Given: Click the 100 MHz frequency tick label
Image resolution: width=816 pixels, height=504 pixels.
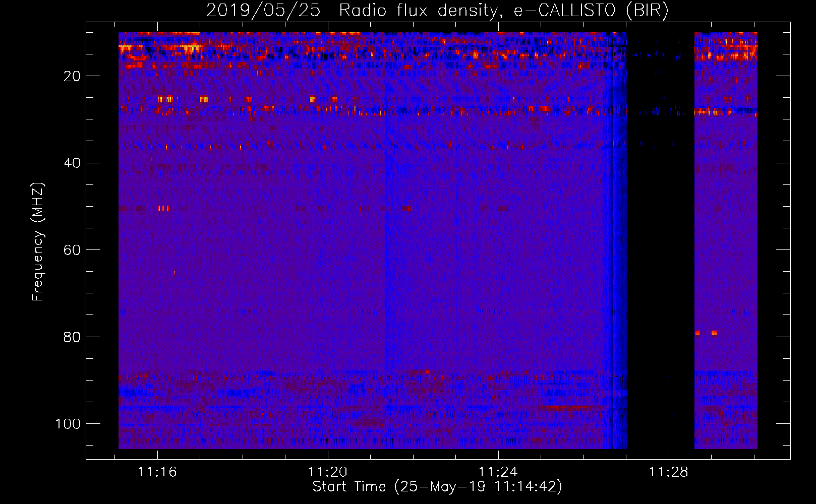Looking at the screenshot, I should point(68,424).
